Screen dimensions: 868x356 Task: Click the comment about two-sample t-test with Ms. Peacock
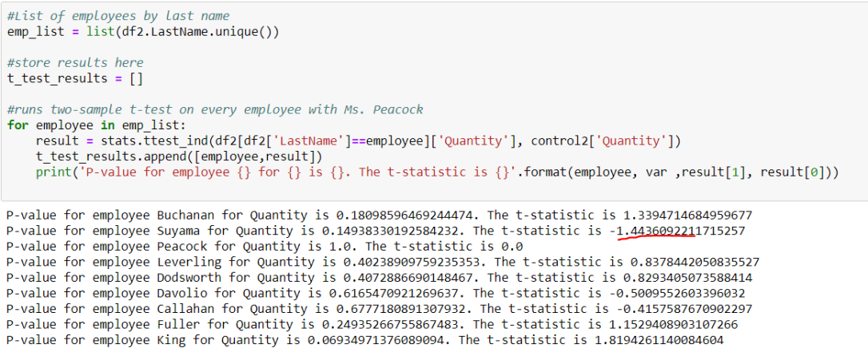tap(215, 109)
